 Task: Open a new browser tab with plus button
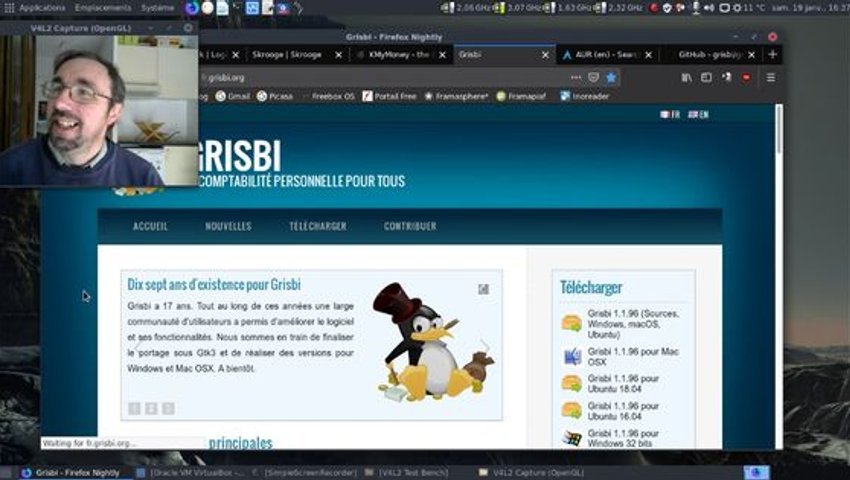[772, 55]
